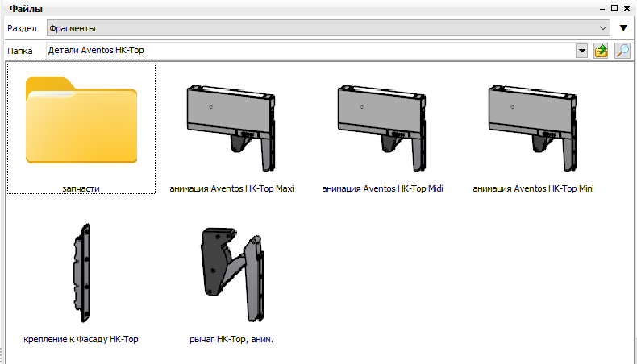The image size is (637, 364).
Task: Open the Раздел Фрагменты combo box
Action: (328, 28)
